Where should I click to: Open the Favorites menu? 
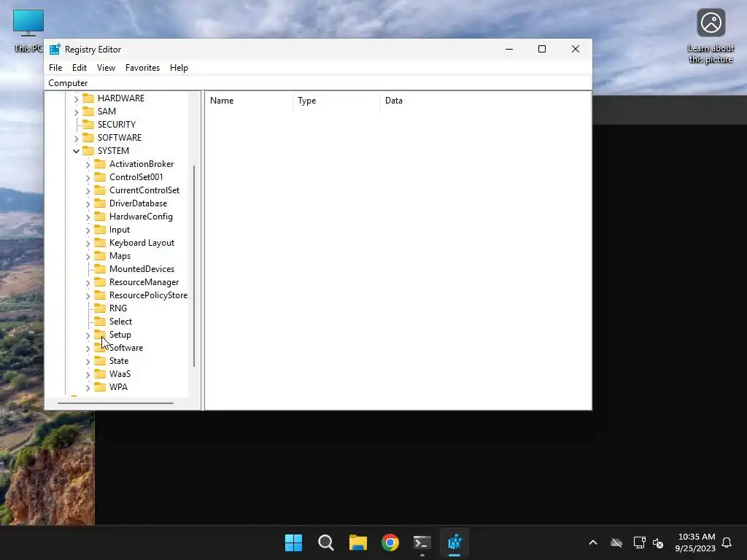tap(142, 68)
